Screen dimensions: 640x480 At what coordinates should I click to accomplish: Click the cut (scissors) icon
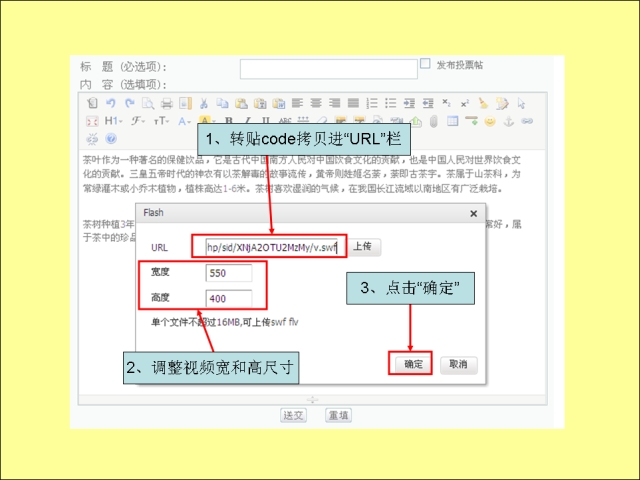click(x=204, y=103)
